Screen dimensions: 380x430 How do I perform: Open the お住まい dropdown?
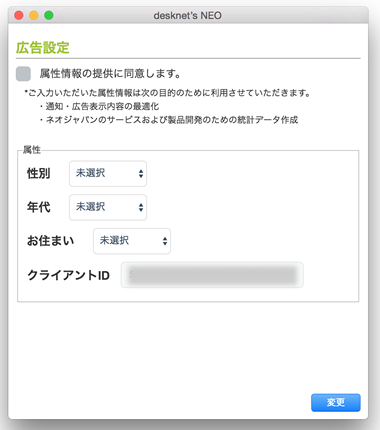coord(132,241)
